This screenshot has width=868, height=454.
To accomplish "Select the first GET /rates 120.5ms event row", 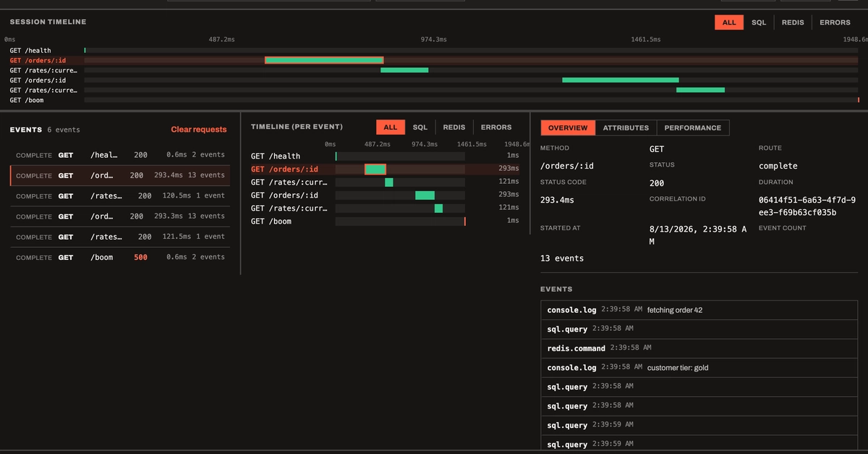I will pos(120,196).
